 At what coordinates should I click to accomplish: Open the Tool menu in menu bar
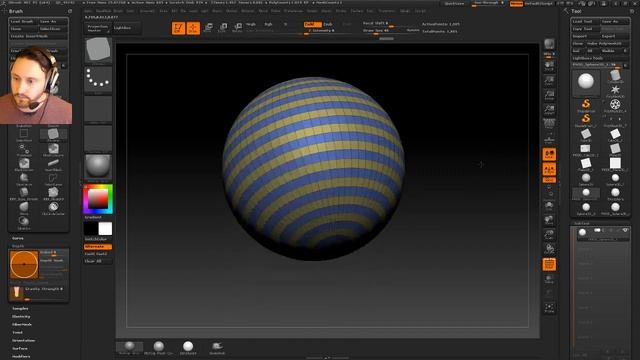tap(370, 11)
